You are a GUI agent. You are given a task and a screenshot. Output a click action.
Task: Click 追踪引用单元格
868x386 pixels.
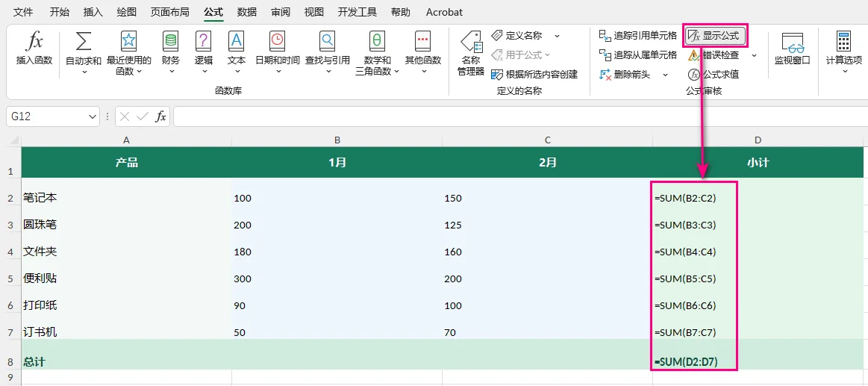tap(638, 36)
